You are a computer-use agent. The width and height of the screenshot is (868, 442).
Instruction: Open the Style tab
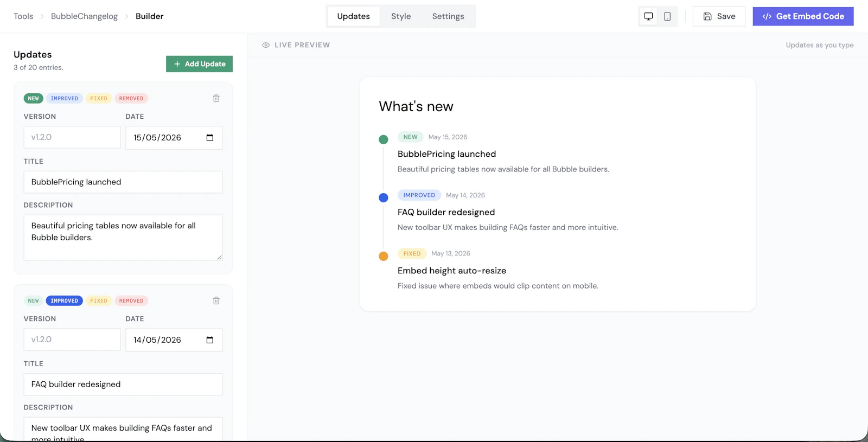click(x=401, y=16)
